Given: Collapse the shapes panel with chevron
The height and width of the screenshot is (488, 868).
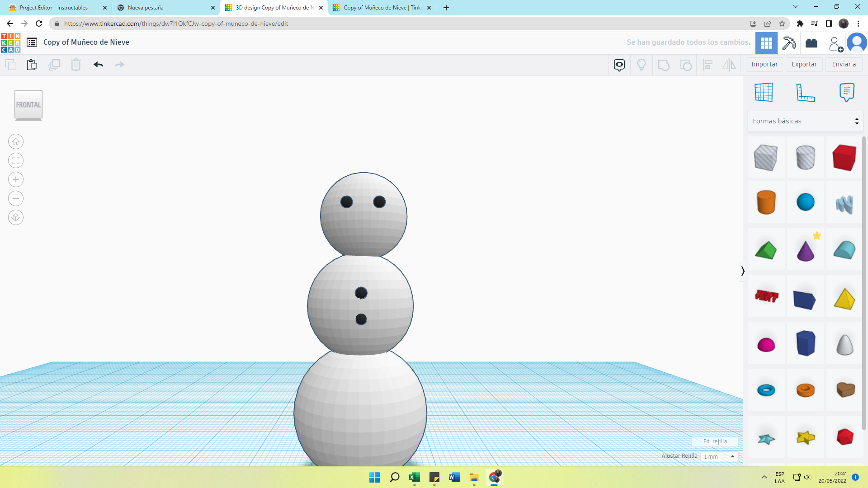Looking at the screenshot, I should (x=742, y=271).
